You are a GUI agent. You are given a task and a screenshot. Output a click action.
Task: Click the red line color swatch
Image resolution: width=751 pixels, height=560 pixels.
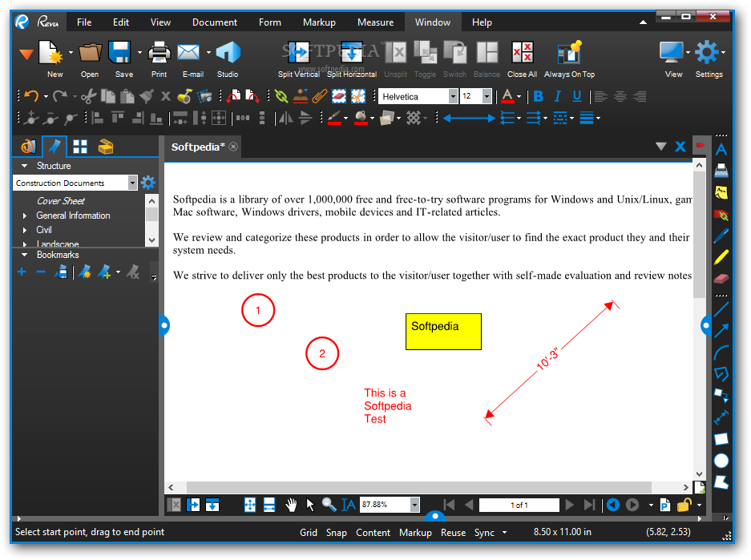335,118
